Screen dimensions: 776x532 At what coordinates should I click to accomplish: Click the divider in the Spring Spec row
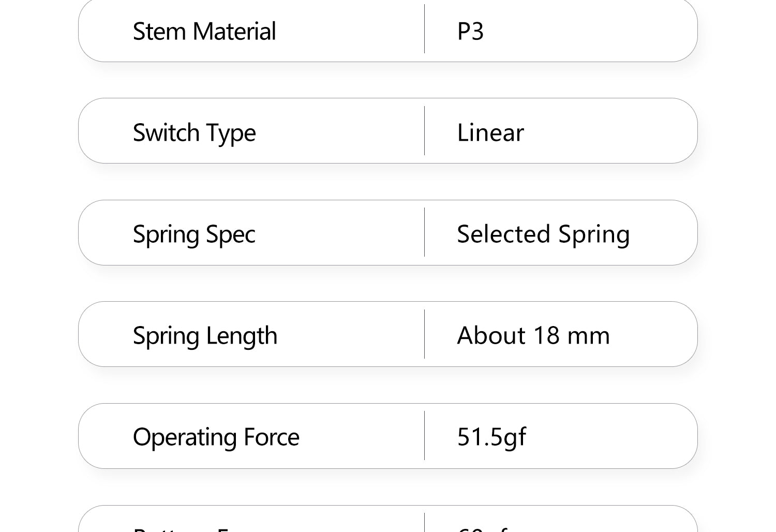(424, 232)
